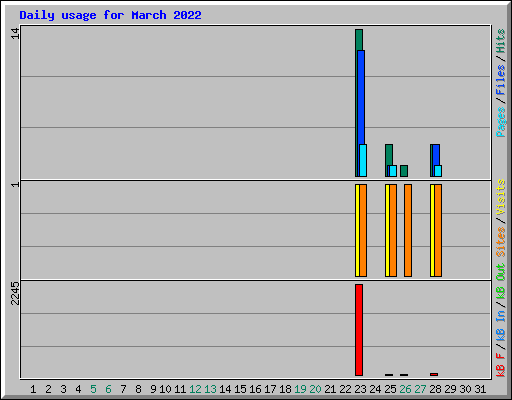Click the Visits axis label on the right side
This screenshot has height=400, width=512.
pyautogui.click(x=501, y=197)
